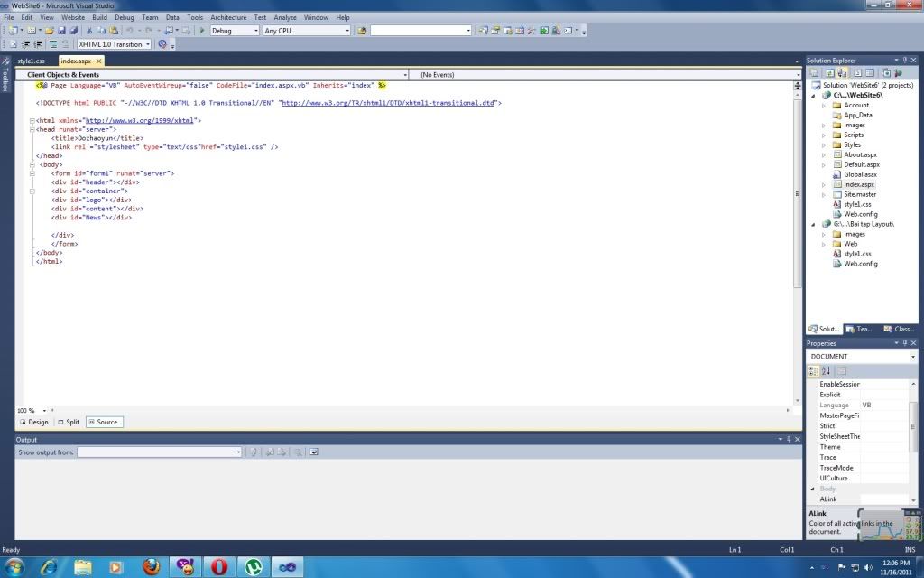Open the Analyze menu
This screenshot has height=578, width=924.
(x=284, y=18)
